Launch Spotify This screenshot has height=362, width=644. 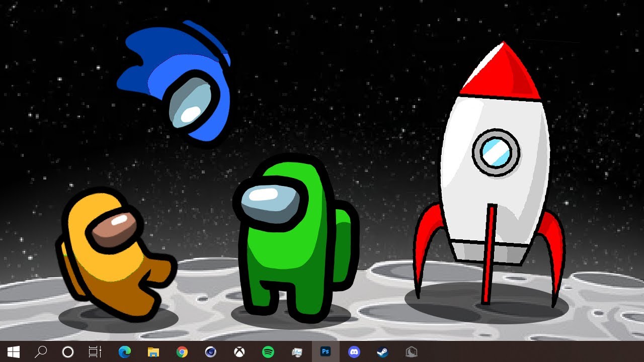pos(268,352)
